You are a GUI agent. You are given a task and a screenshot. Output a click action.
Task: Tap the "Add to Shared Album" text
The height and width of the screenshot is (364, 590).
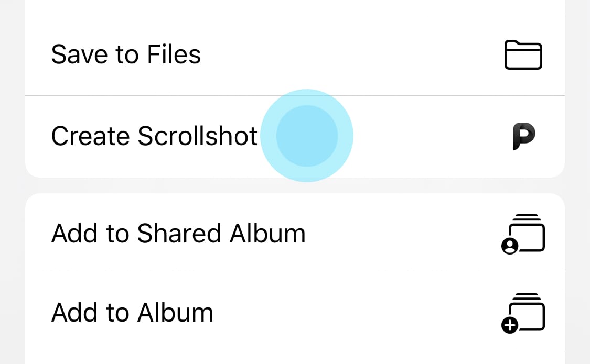178,234
